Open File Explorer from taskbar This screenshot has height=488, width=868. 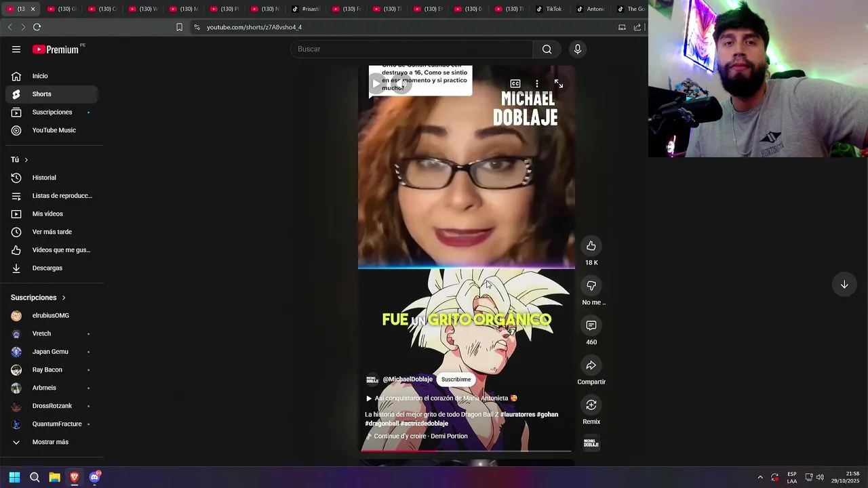coord(54,477)
